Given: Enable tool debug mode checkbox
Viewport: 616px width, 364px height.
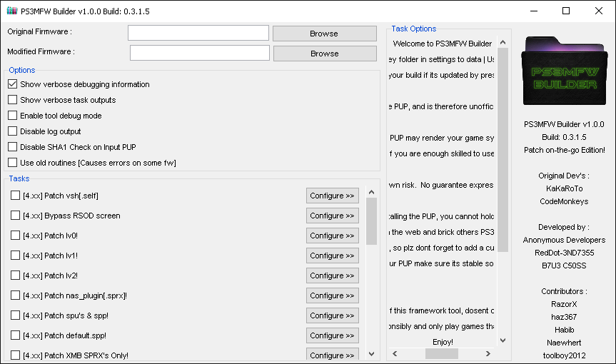Looking at the screenshot, I should point(13,116).
